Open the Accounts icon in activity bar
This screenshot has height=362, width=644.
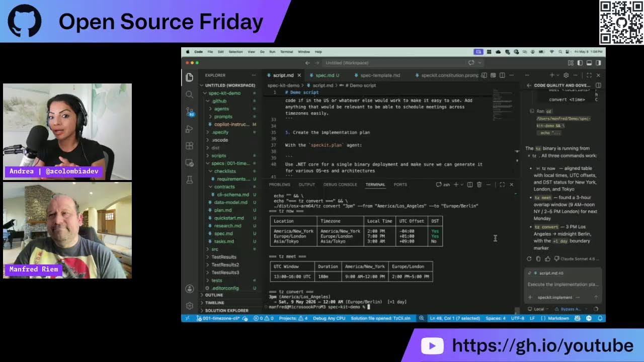189,289
